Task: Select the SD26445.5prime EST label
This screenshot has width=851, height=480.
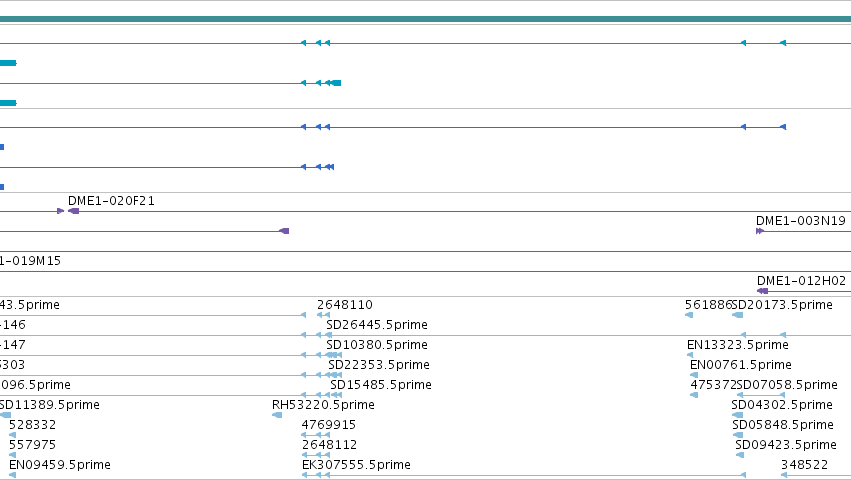Action: point(377,325)
